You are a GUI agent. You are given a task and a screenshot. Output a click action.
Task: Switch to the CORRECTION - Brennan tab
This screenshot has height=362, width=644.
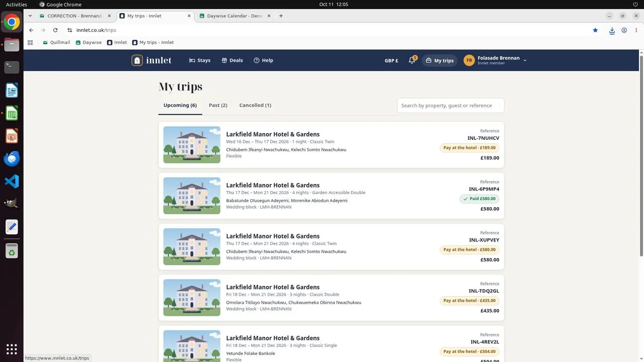(x=75, y=16)
